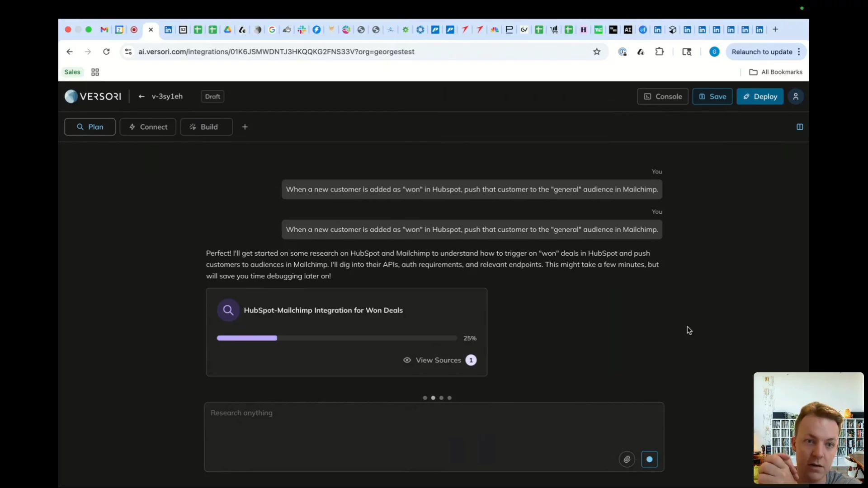Stop the research with the blue stop button
The image size is (868, 488).
point(649,460)
